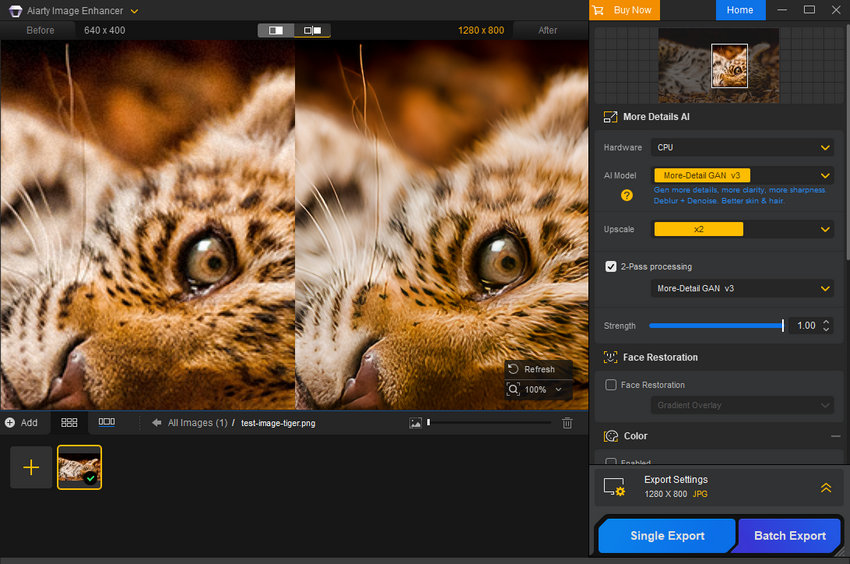Click the AI Model help question icon
Image resolution: width=850 pixels, height=564 pixels.
pyautogui.click(x=627, y=195)
